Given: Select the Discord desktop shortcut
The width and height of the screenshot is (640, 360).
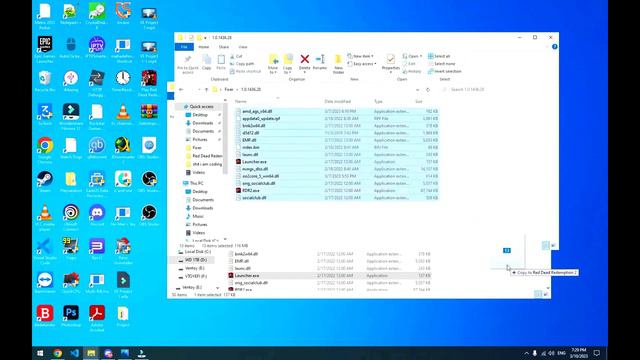Looking at the screenshot, I should pos(97,216).
